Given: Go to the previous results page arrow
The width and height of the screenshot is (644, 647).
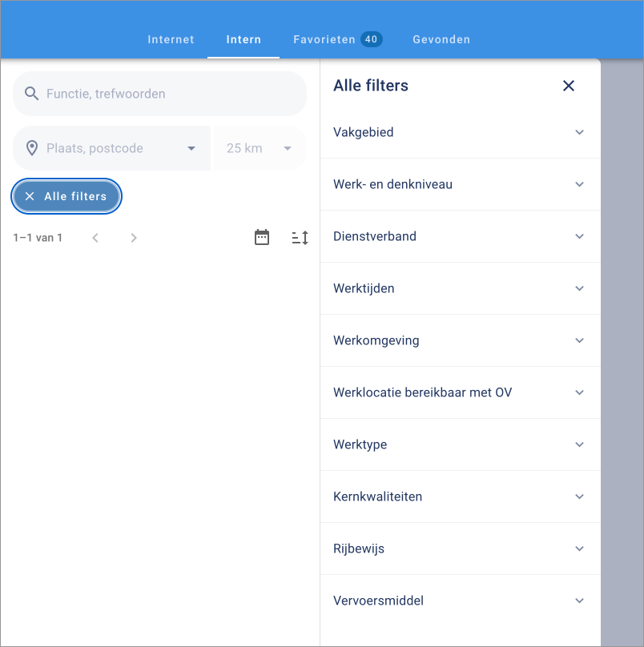Looking at the screenshot, I should [95, 238].
